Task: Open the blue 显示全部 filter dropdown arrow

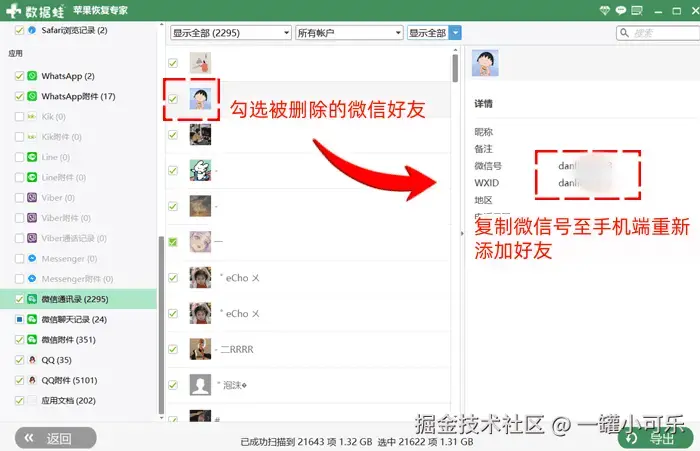Action: (x=455, y=33)
